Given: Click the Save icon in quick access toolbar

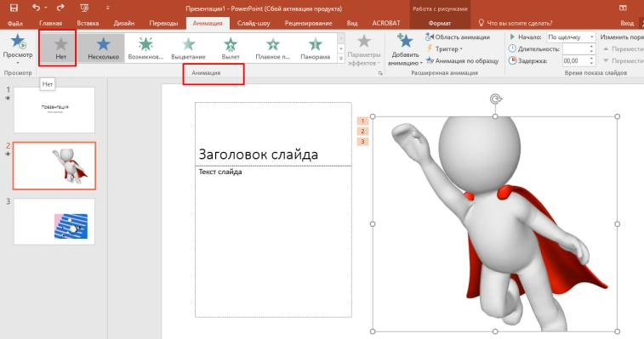Looking at the screenshot, I should (x=14, y=8).
